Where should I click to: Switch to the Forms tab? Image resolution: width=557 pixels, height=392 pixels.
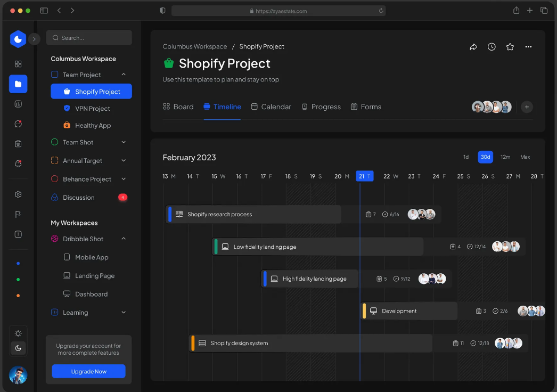(366, 107)
